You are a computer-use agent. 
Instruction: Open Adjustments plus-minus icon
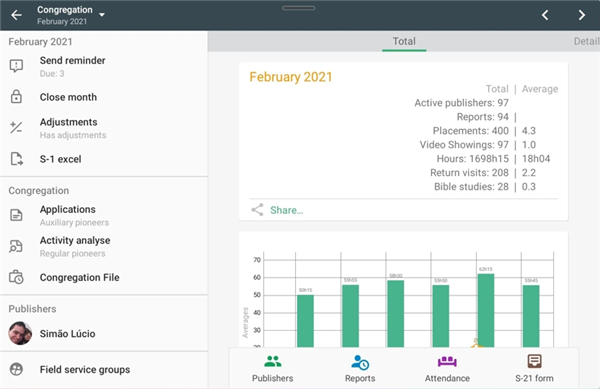[x=16, y=127]
